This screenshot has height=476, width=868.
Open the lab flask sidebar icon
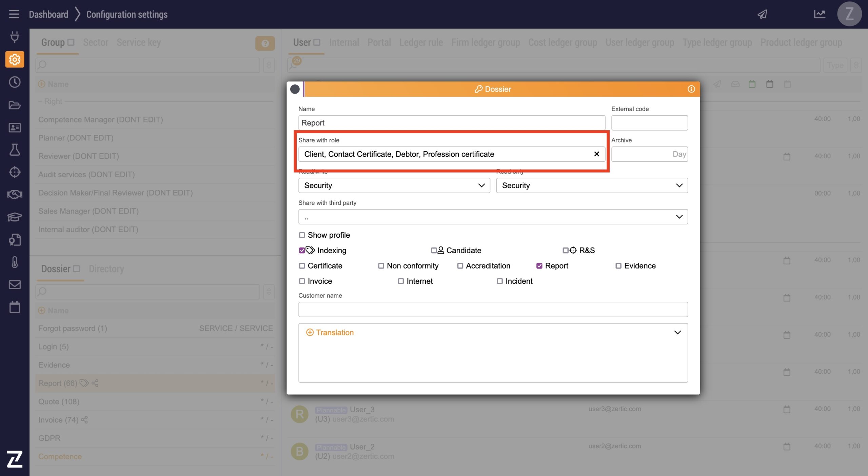15,150
